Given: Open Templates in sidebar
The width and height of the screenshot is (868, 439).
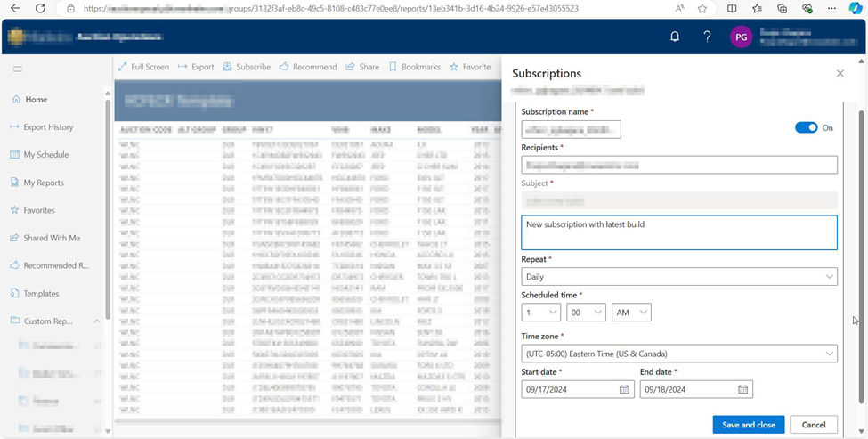Looking at the screenshot, I should 35,293.
